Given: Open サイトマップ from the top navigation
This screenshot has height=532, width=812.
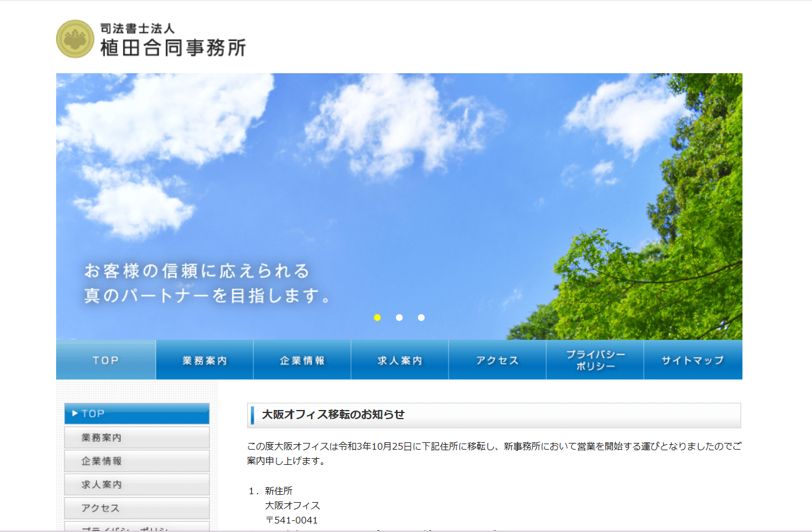Looking at the screenshot, I should click(692, 360).
